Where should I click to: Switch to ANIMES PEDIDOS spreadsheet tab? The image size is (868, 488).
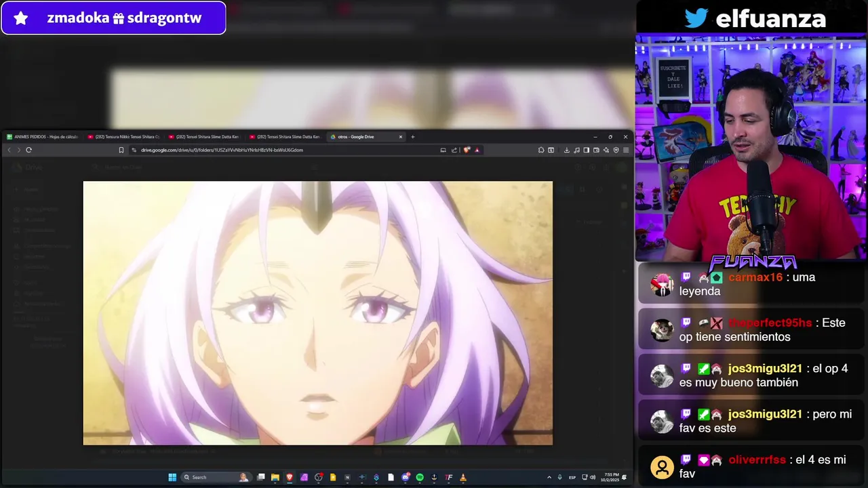[x=43, y=137]
